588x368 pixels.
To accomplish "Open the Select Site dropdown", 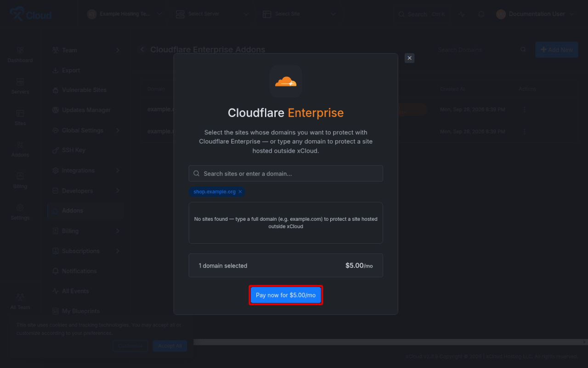I will (300, 14).
